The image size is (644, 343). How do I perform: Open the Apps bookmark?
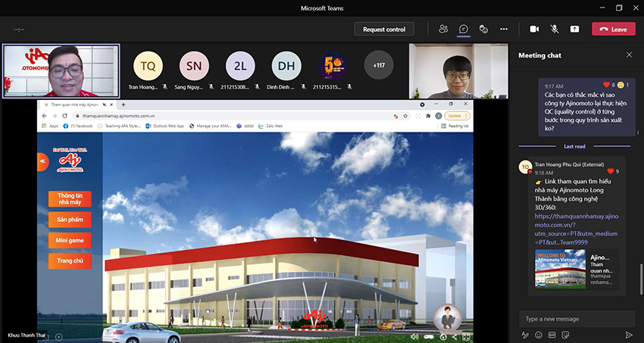tap(50, 126)
